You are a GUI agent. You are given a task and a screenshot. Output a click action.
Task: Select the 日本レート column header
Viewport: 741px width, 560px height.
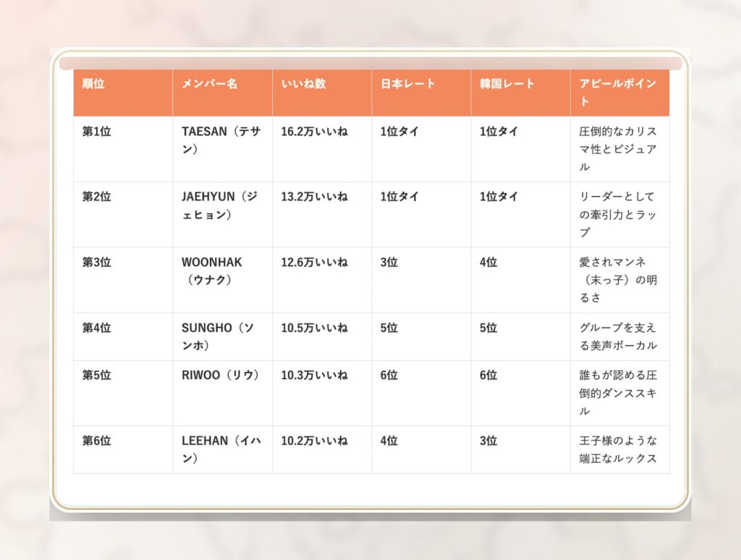pyautogui.click(x=408, y=84)
